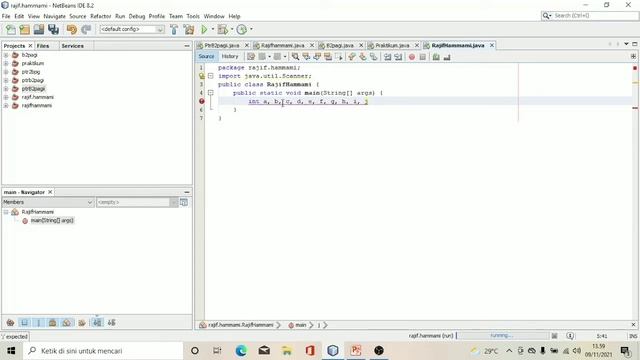This screenshot has height=360, width=640.
Task: Click the New Project toolbar icon
Action: click(x=24, y=29)
